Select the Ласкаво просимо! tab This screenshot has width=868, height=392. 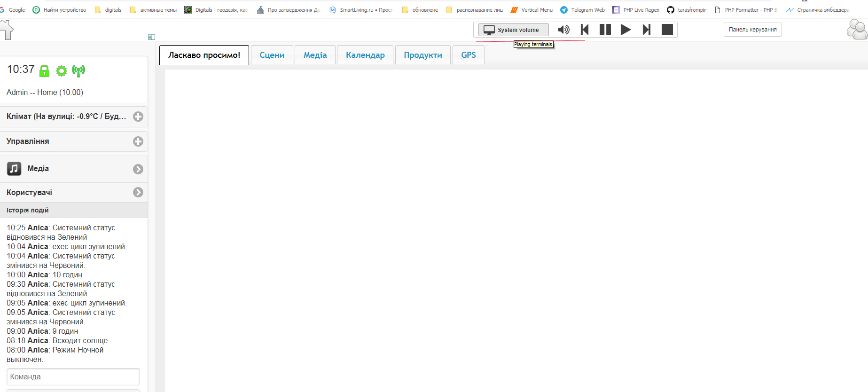204,55
